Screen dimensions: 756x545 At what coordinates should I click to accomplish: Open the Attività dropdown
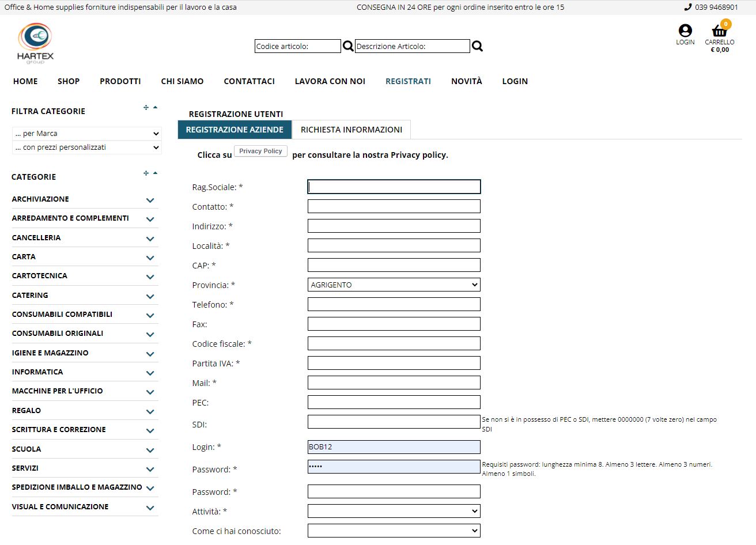point(394,511)
